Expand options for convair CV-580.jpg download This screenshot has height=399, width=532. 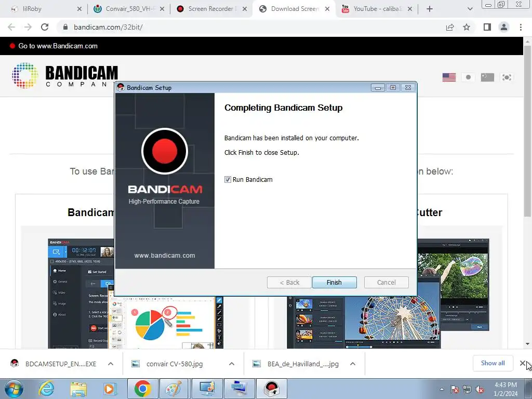(x=232, y=364)
